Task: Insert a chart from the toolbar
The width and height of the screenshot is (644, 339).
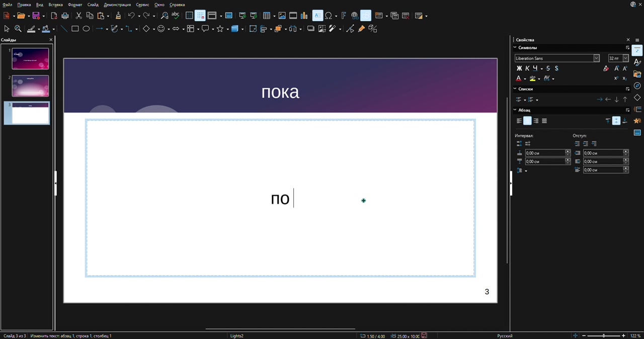Action: click(x=304, y=16)
